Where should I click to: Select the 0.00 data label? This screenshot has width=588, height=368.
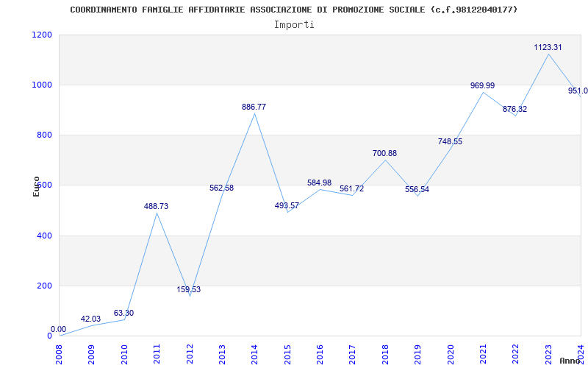[x=59, y=329]
